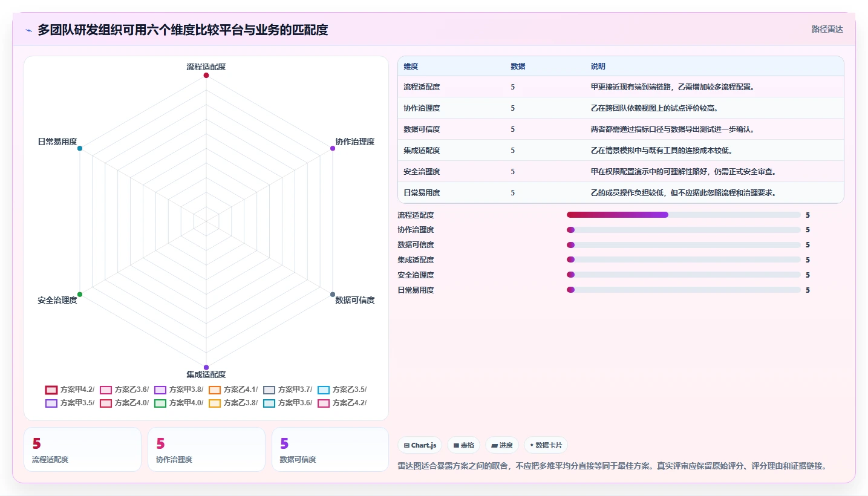868x496 pixels.
Task: Click the red radar point at 流程适配度
Action: [x=206, y=76]
